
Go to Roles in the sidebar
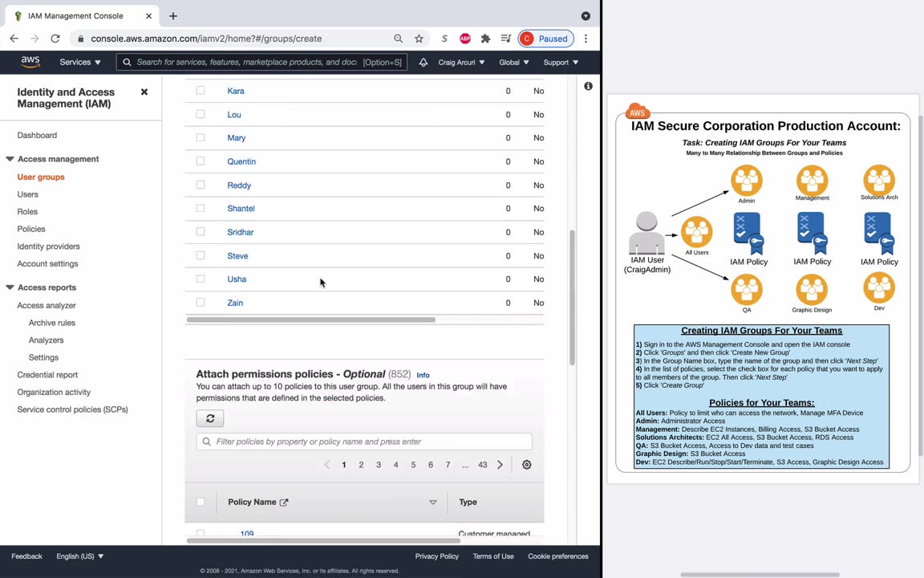click(27, 211)
